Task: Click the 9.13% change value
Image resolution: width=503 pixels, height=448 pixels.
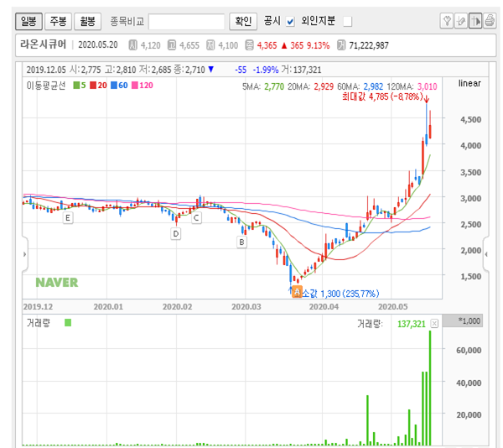Action: point(319,45)
